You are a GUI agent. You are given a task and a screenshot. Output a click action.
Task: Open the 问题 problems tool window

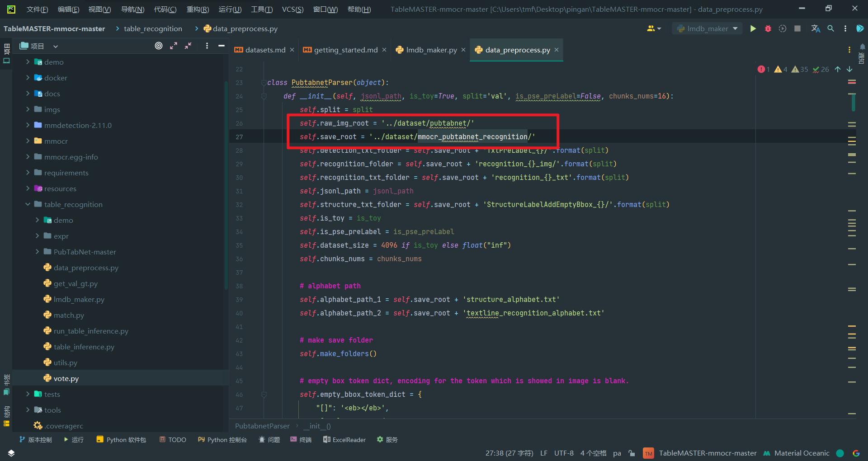269,440
